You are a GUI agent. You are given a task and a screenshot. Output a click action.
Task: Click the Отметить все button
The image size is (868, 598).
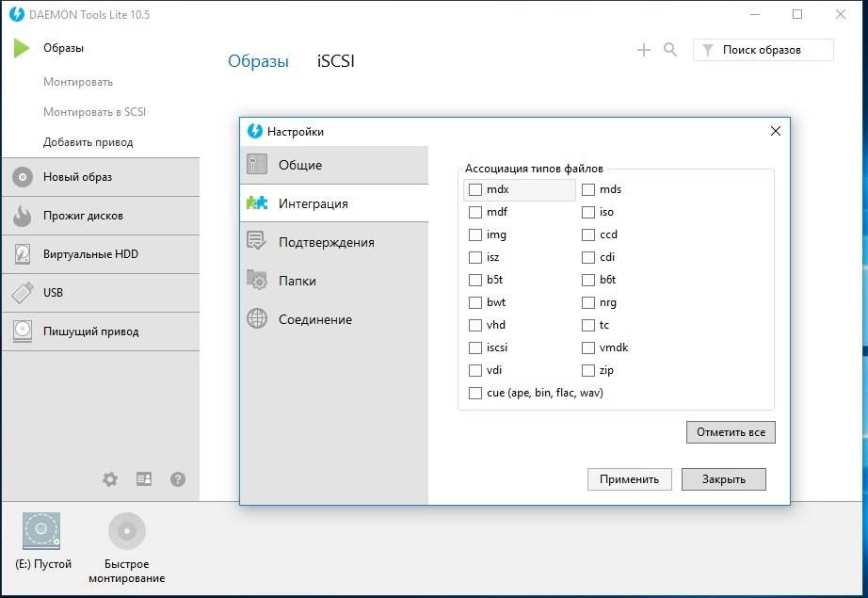pyautogui.click(x=731, y=432)
